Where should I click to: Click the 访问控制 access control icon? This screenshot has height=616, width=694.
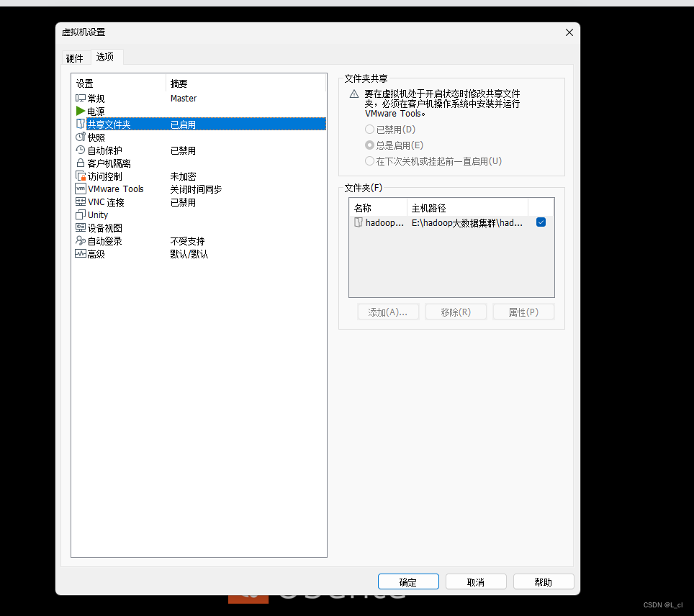80,176
